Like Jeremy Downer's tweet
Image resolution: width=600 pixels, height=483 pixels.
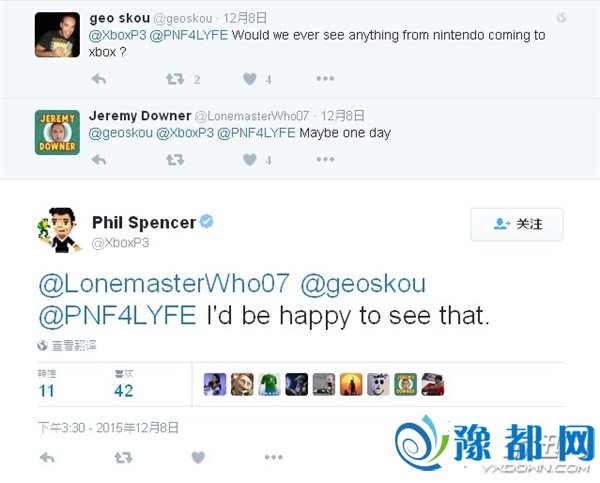click(250, 159)
